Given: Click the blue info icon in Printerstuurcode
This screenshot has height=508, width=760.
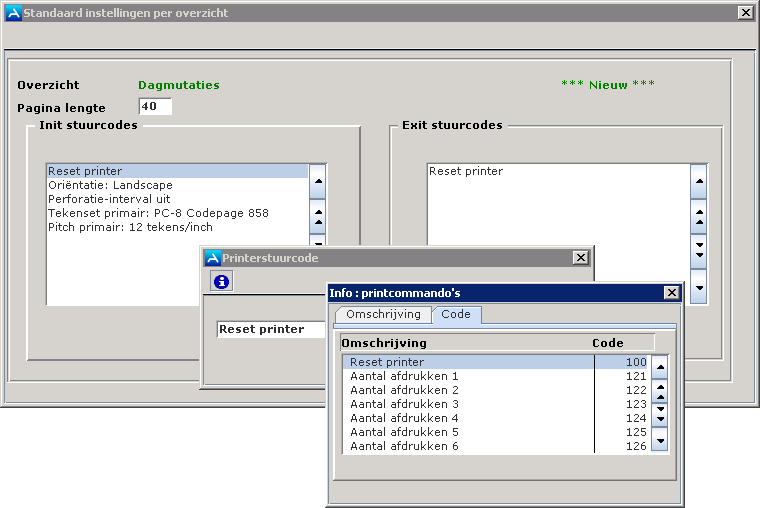Looking at the screenshot, I should (222, 282).
